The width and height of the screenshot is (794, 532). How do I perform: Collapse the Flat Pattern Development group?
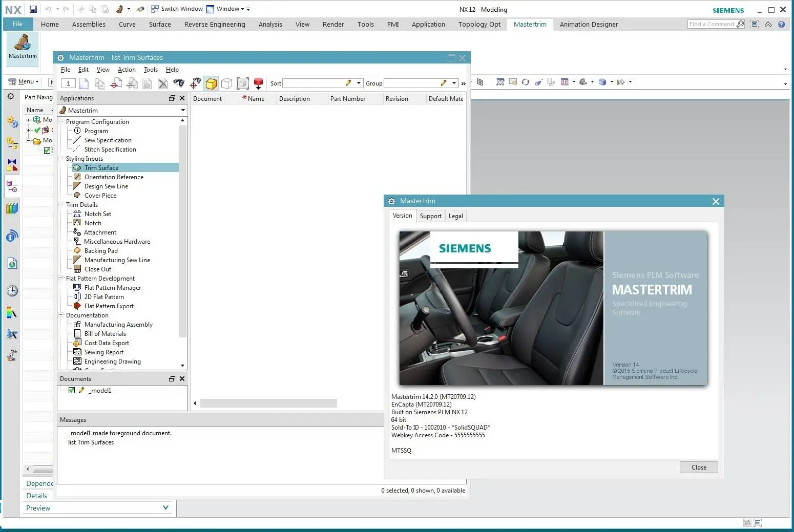click(x=61, y=279)
